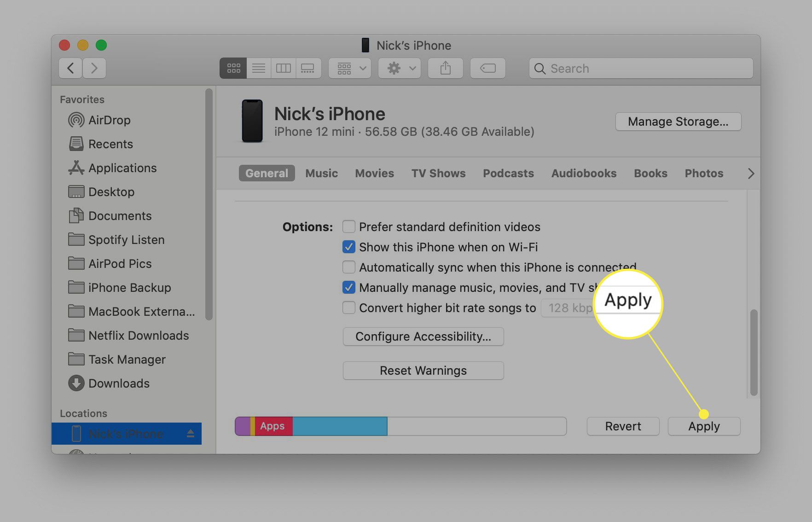Image resolution: width=812 pixels, height=522 pixels.
Task: Click the Manage Storage button
Action: point(678,122)
